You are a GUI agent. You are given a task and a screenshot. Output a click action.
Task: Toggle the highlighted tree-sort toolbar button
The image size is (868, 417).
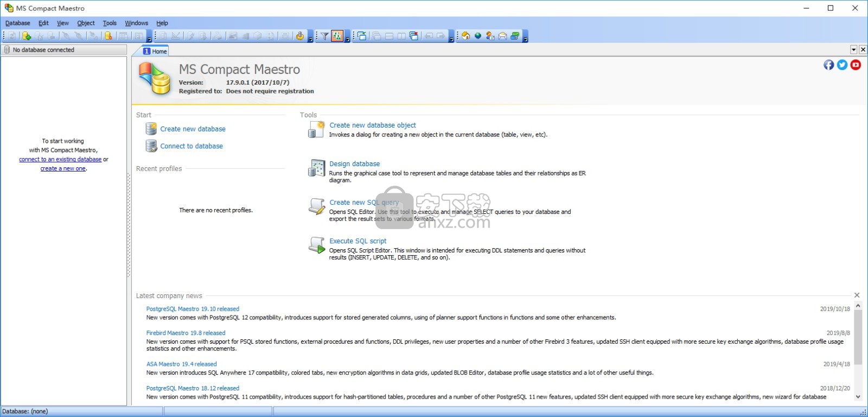(337, 36)
